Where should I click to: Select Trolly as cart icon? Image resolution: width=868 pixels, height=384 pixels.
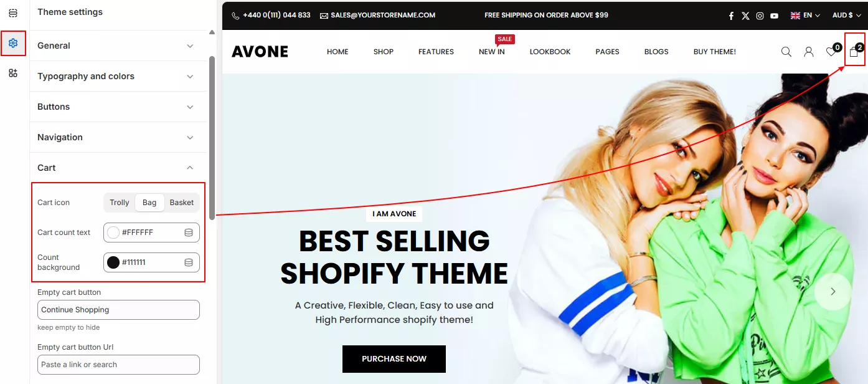pos(120,203)
